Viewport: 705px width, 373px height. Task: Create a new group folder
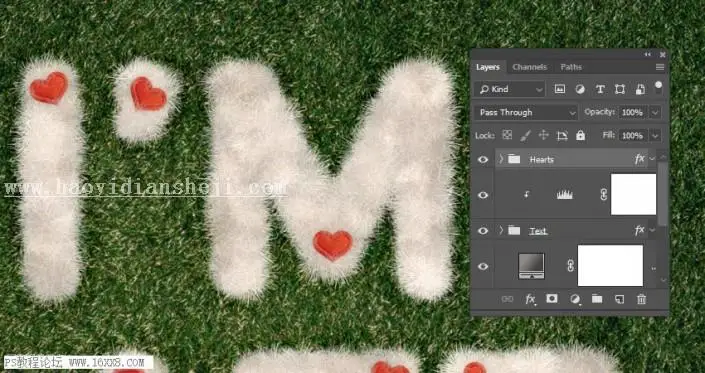[597, 299]
